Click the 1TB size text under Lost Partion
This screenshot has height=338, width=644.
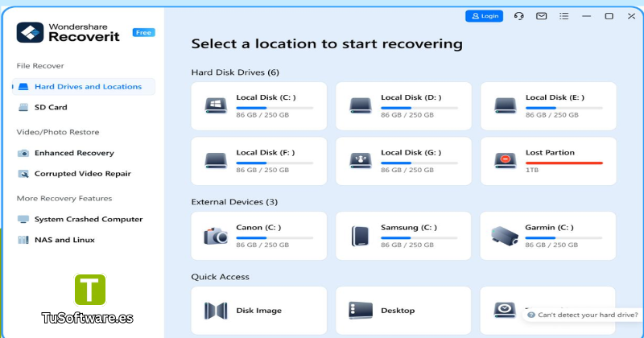point(532,170)
